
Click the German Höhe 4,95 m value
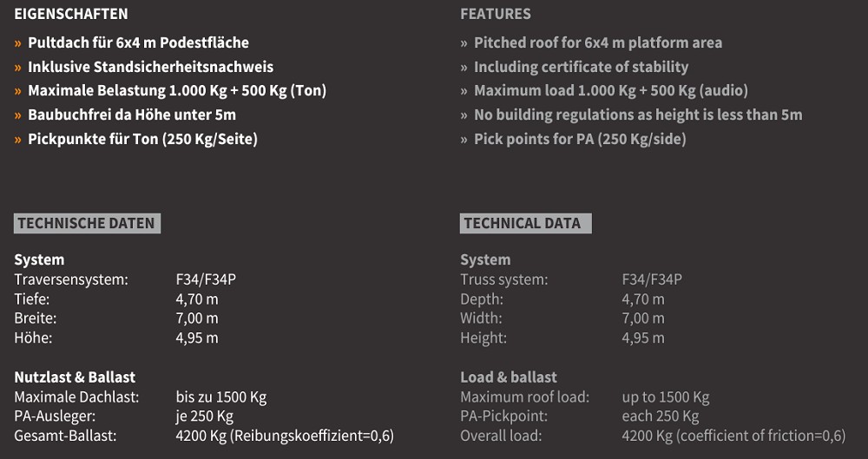click(x=197, y=338)
